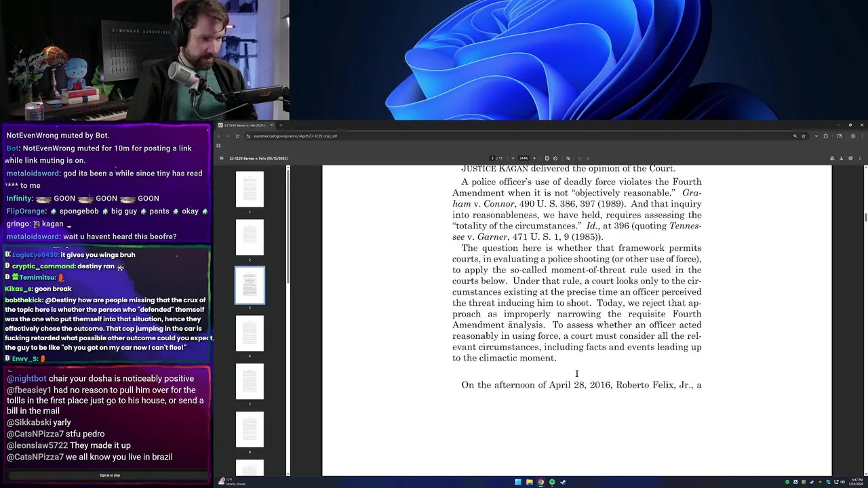Click the 244% zoom level field
The width and height of the screenshot is (868, 488).
coord(524,159)
